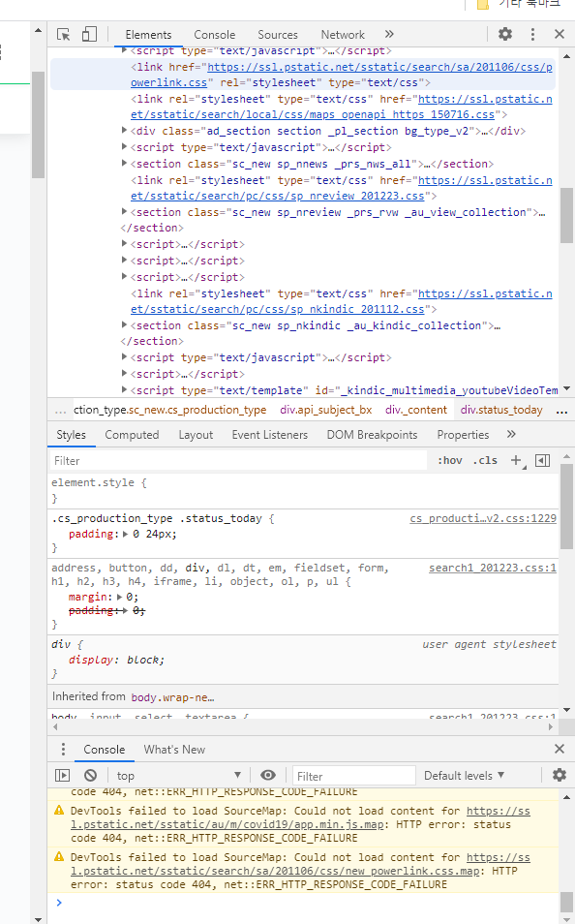The width and height of the screenshot is (575, 924).
Task: Click the styles Filter input field
Action: [x=237, y=461]
